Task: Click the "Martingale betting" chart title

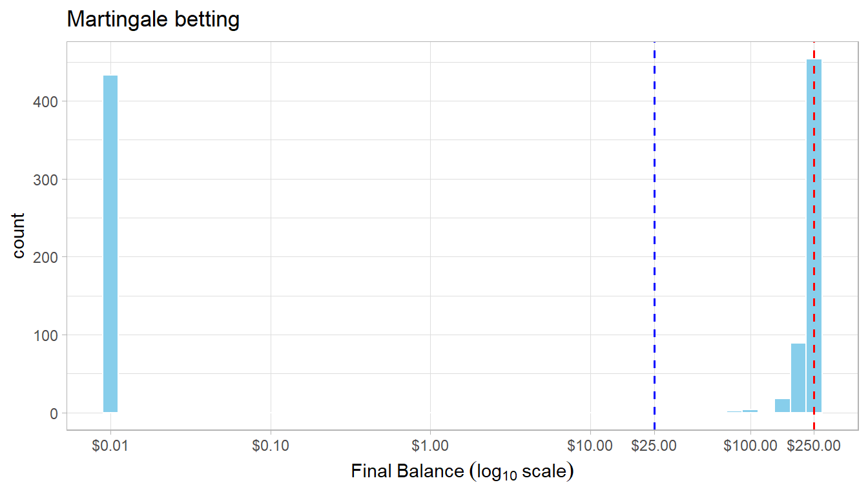Action: [153, 19]
